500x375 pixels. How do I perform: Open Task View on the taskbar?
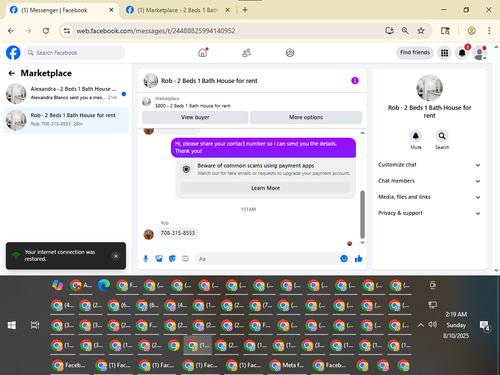click(35, 325)
